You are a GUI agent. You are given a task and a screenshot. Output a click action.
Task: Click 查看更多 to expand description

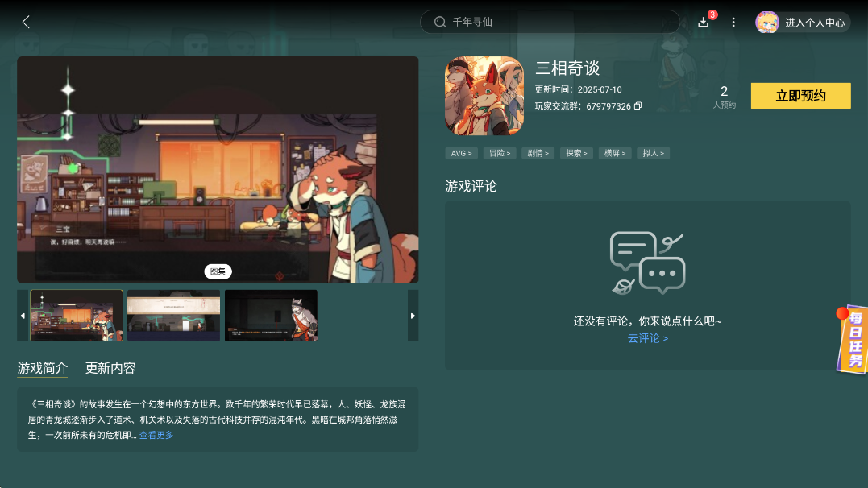click(156, 436)
